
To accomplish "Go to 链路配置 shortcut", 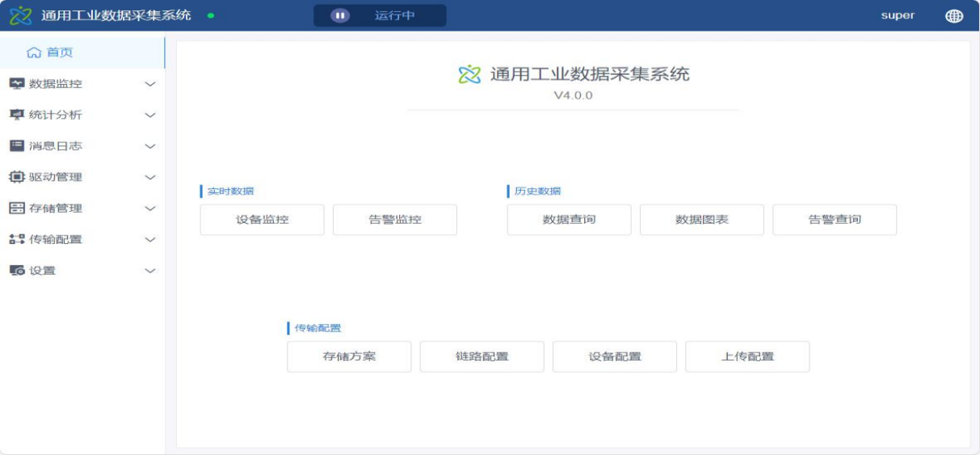I will [x=482, y=356].
